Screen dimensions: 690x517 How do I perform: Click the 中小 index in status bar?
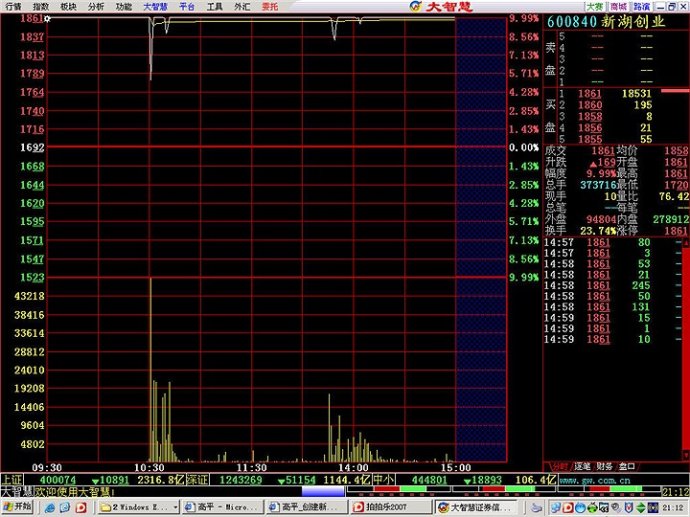click(383, 480)
